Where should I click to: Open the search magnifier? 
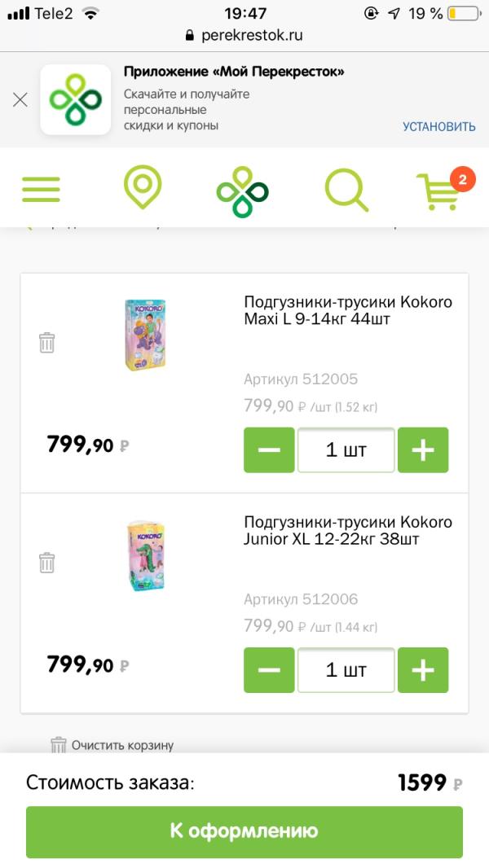pos(346,190)
